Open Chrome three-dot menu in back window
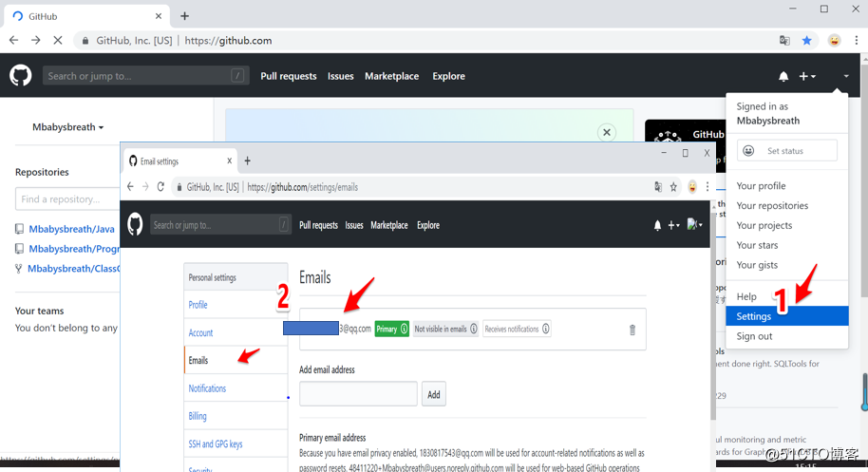Viewport: 868px width, 472px height. coord(856,41)
